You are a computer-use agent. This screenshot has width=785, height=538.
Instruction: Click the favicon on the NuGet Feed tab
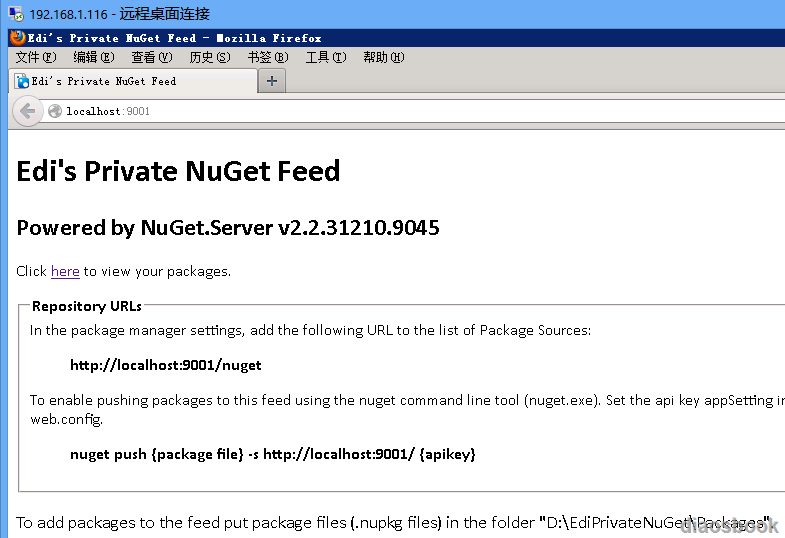click(22, 81)
